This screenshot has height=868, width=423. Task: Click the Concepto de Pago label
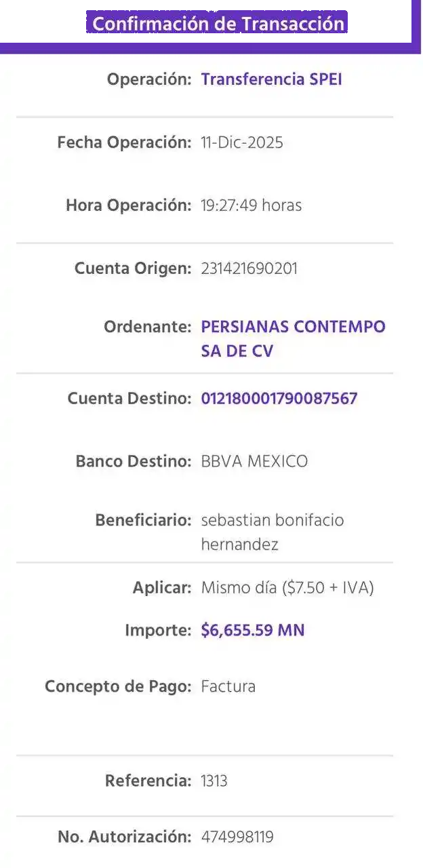point(118,687)
